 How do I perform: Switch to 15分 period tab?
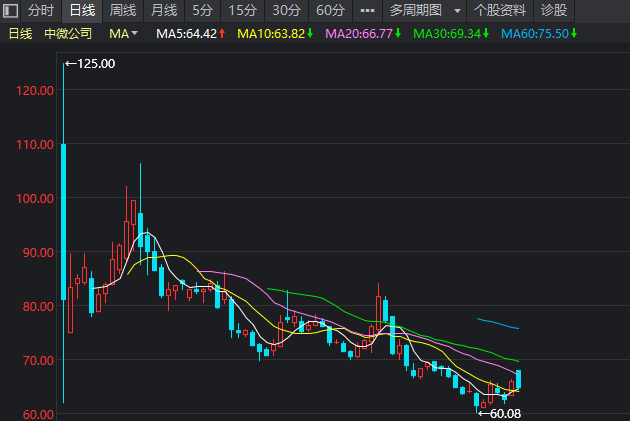click(x=243, y=10)
